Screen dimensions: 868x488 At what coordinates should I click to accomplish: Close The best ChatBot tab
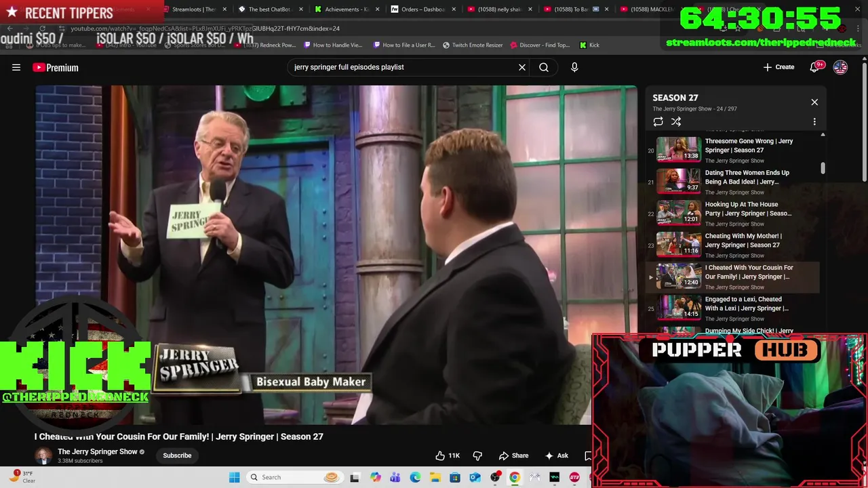[x=301, y=9]
